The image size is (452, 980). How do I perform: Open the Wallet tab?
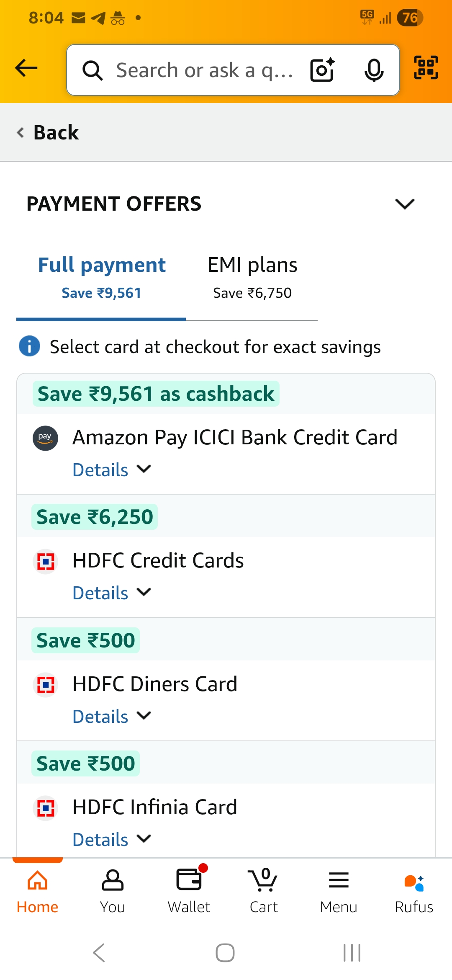(189, 890)
